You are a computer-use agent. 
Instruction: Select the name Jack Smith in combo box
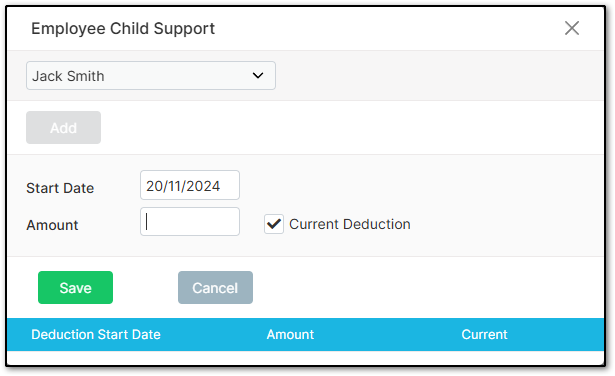(68, 76)
